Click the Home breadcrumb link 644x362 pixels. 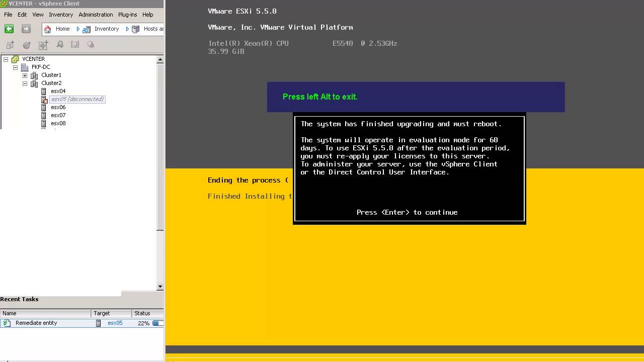point(62,29)
